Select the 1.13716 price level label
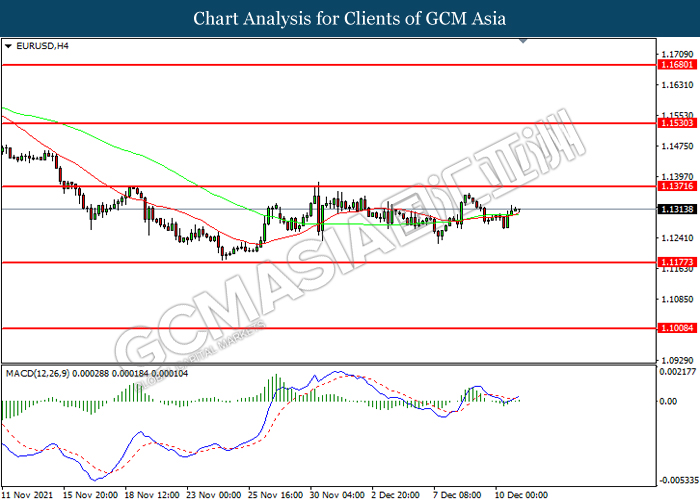This screenshot has width=700, height=500. tap(677, 186)
